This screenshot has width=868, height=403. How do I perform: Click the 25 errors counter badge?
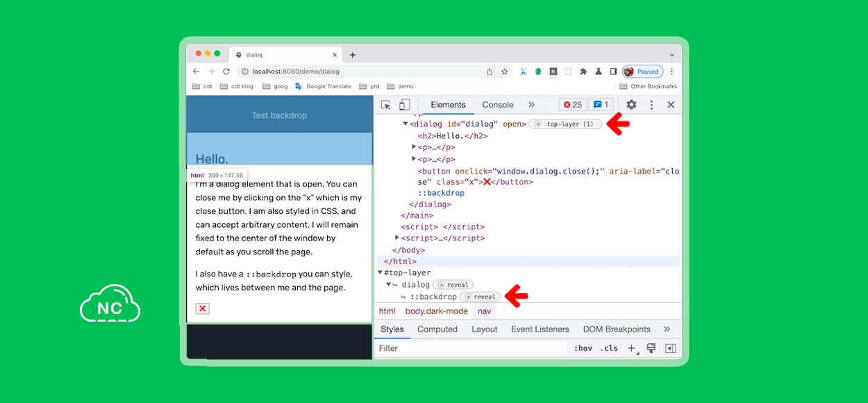tap(573, 105)
